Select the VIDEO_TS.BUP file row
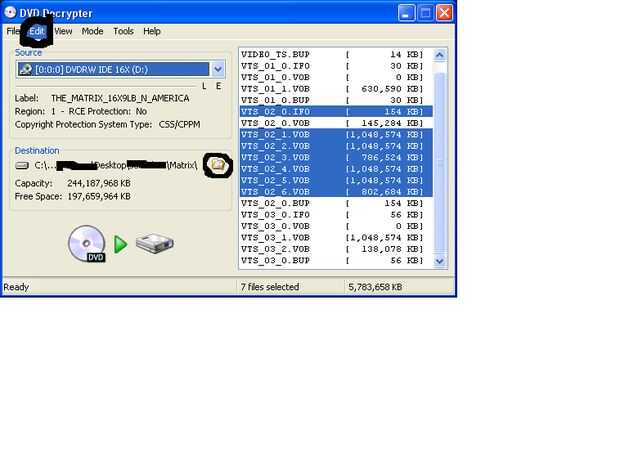Viewport: 620px width, 466px height. coord(336,54)
